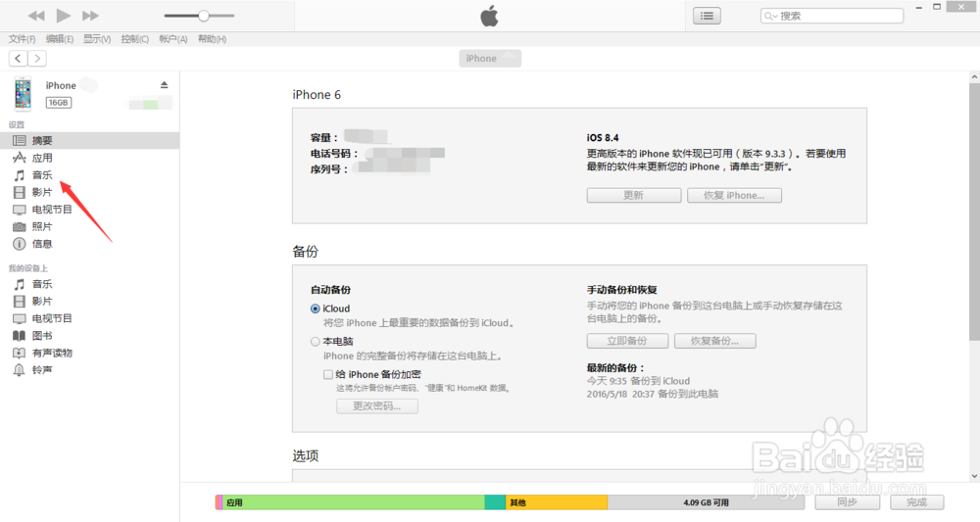
Task: Select 摘要 in the settings sidebar
Action: [x=89, y=140]
